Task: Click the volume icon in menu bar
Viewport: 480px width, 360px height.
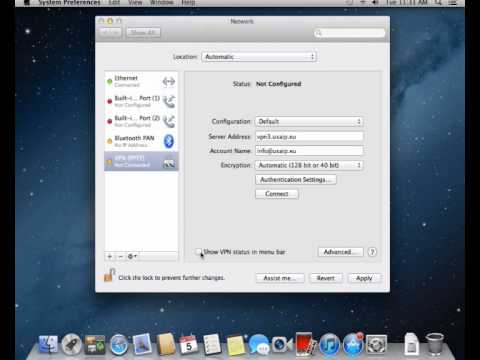Action: [x=375, y=3]
